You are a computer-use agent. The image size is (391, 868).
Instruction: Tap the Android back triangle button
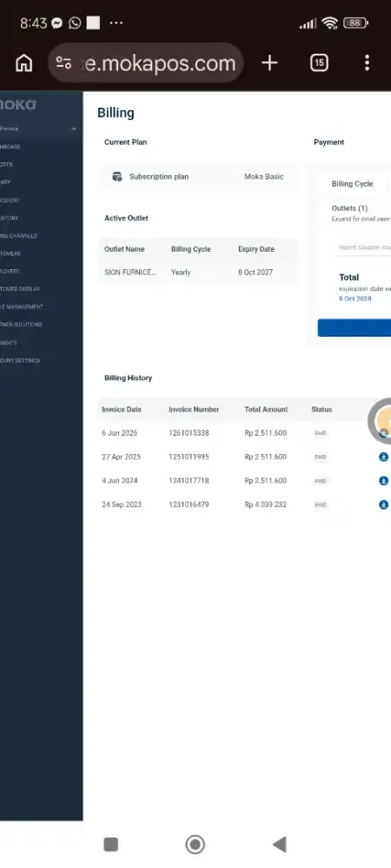pyautogui.click(x=280, y=845)
